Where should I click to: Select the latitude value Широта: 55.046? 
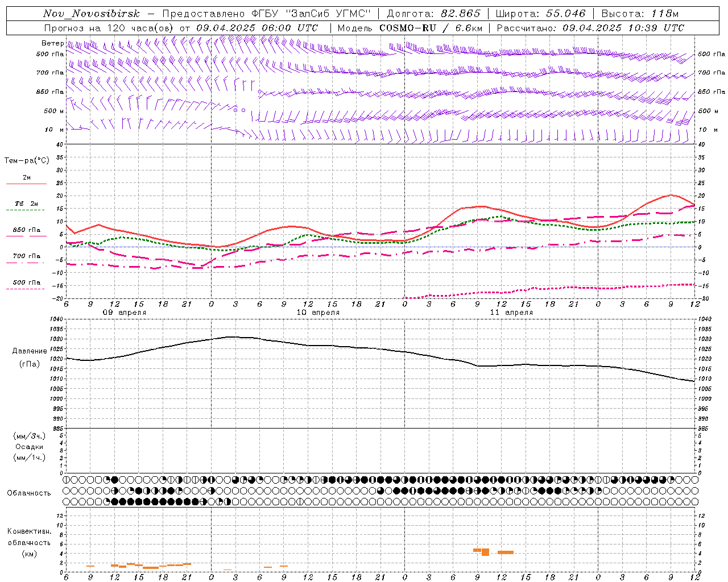(x=540, y=14)
